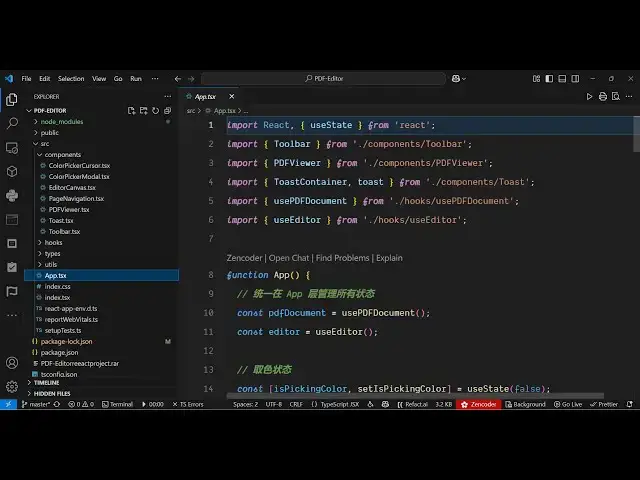Open the Search view in activity bar
The image size is (640, 480).
[x=12, y=123]
